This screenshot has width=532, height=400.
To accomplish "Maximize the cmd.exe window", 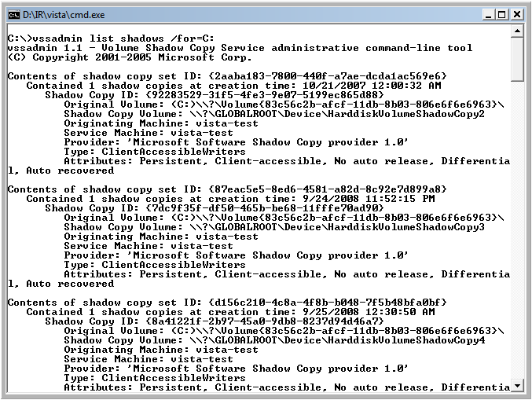I will 502,15.
